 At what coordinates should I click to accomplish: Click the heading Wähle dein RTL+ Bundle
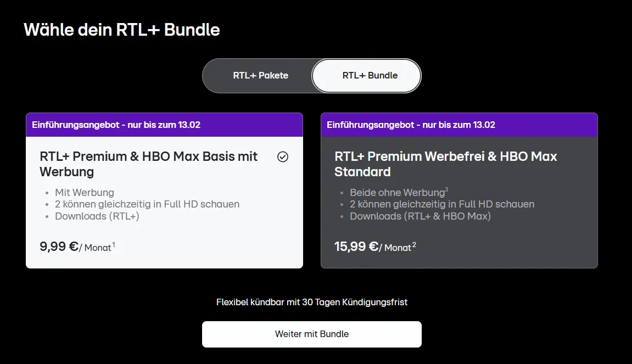pyautogui.click(x=121, y=30)
